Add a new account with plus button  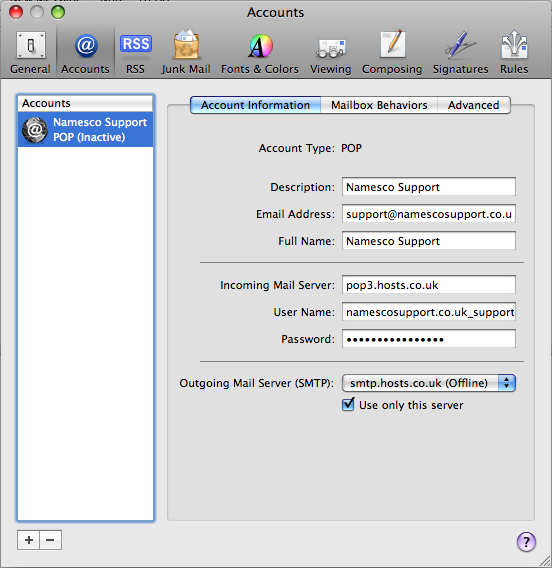coord(29,540)
